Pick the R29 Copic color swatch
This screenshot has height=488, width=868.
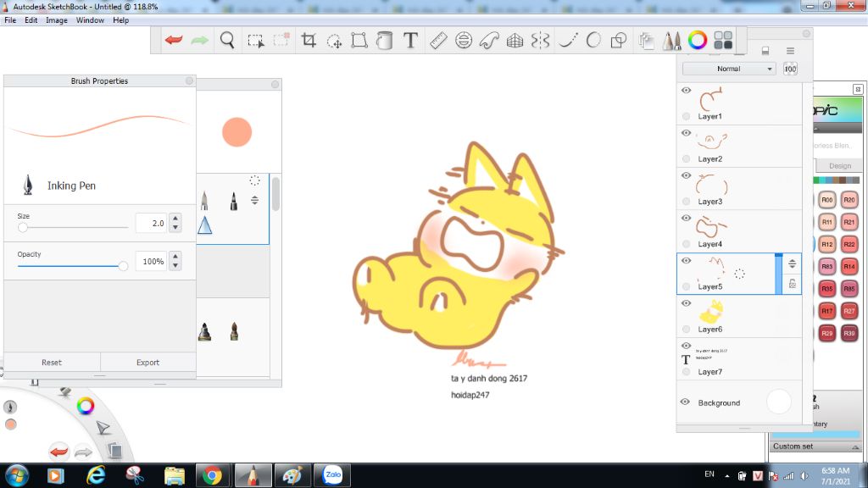pos(827,333)
